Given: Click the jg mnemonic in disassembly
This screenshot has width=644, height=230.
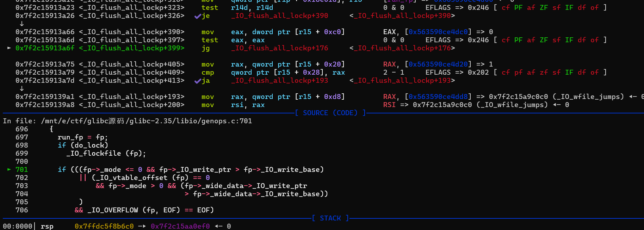Looking at the screenshot, I should [206, 48].
